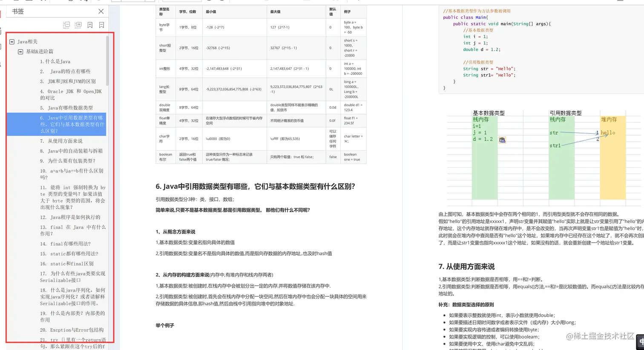The image size is (644, 350).
Task: Click the yellow 堆内存 diagram column
Action: point(612,158)
